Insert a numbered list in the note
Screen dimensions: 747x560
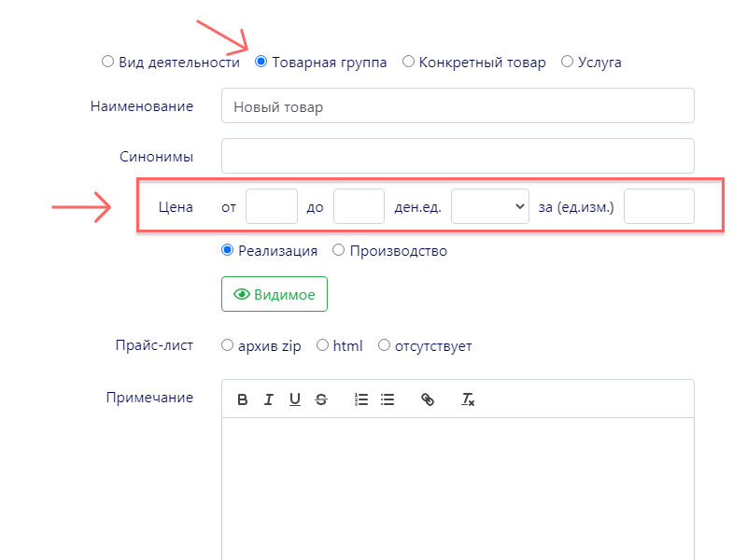point(361,399)
